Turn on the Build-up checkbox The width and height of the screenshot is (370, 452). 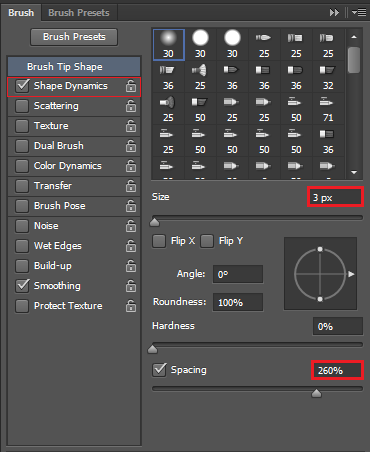[x=22, y=266]
